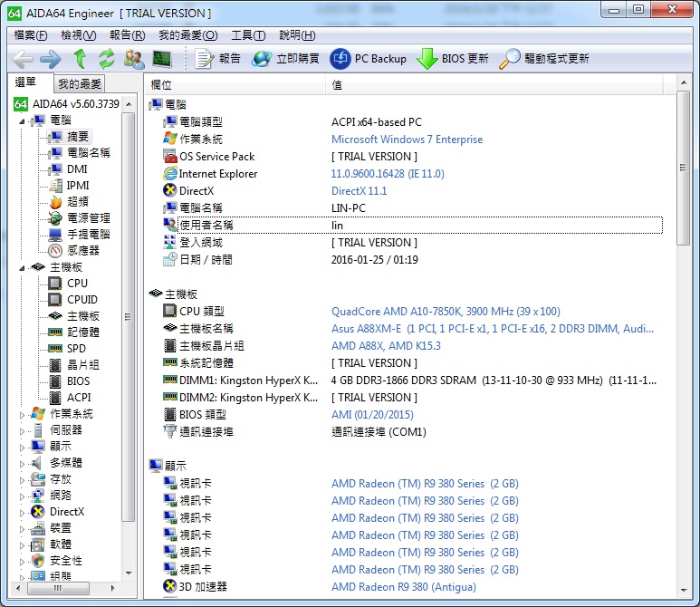The width and height of the screenshot is (700, 607).
Task: Open Microsoft Windows 7 Enterprise link
Action: pos(407,140)
